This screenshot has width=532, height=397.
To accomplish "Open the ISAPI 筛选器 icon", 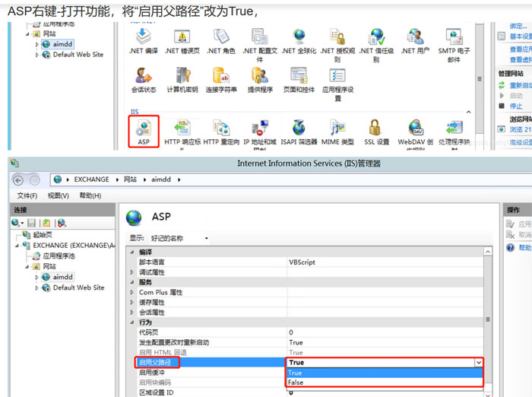I will (298, 129).
